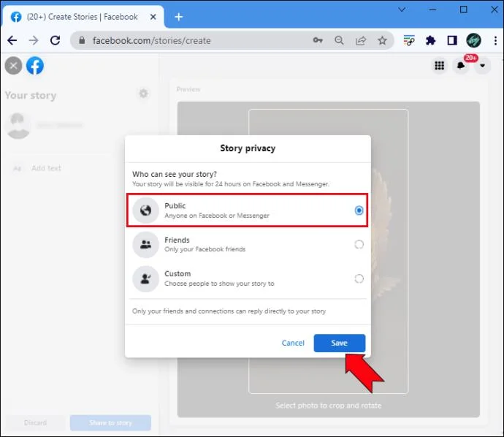Click the story settings gear icon

click(143, 94)
